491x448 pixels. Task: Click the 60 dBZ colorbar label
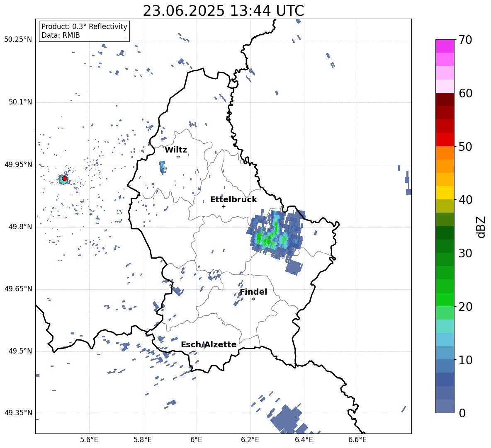465,93
